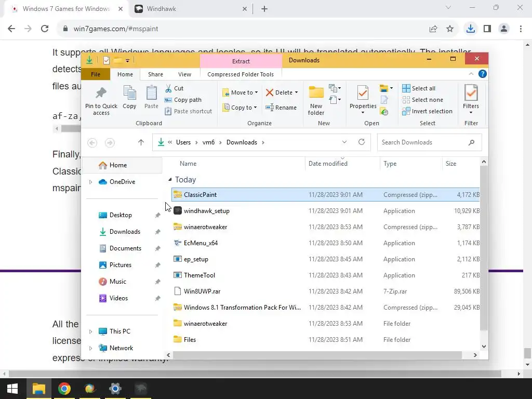Sort by Name column header

point(188,164)
